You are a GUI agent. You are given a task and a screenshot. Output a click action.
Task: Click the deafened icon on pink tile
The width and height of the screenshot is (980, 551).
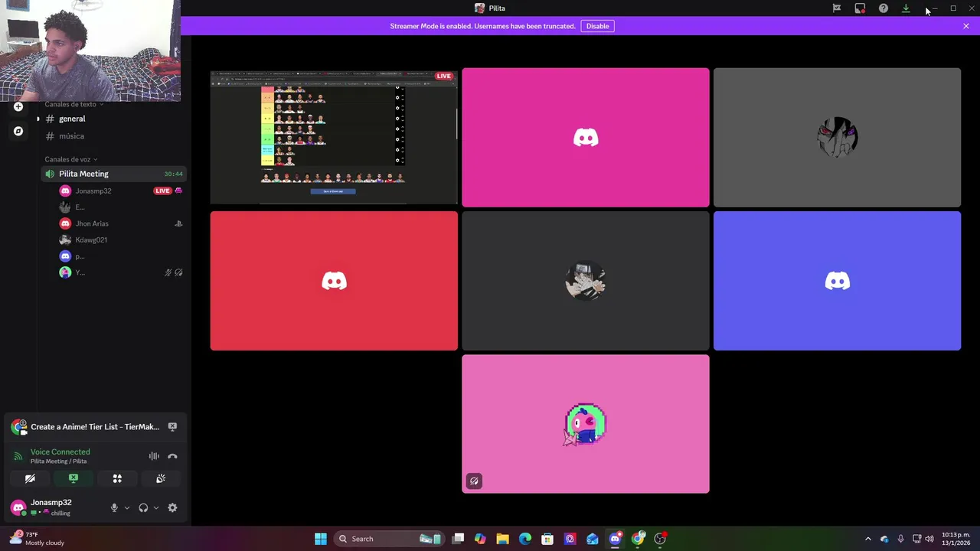pyautogui.click(x=474, y=481)
